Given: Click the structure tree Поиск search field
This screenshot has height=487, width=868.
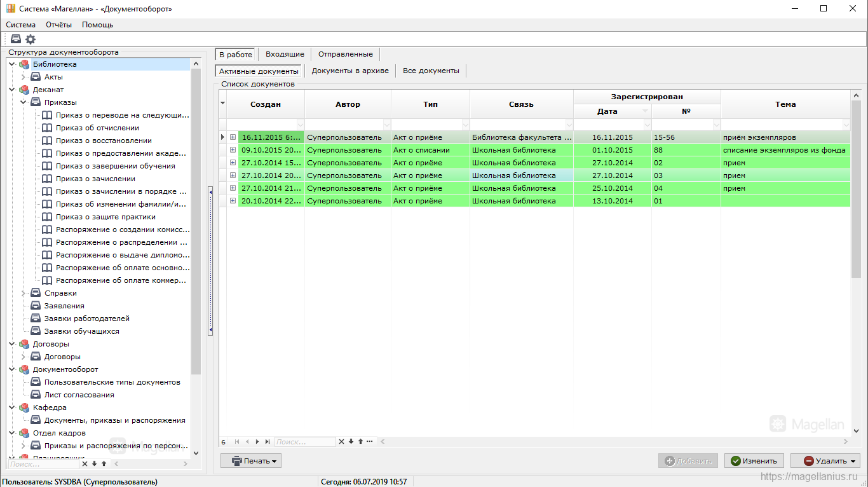Looking at the screenshot, I should [43, 463].
